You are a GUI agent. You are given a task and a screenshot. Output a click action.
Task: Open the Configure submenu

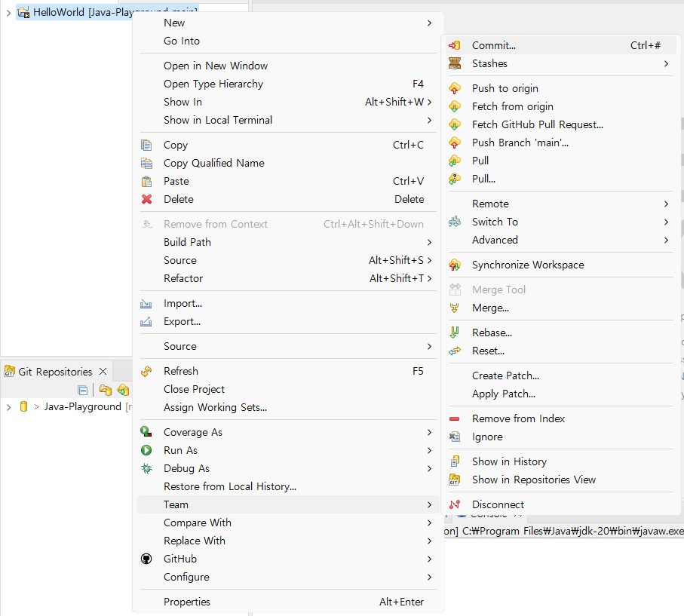pyautogui.click(x=288, y=577)
